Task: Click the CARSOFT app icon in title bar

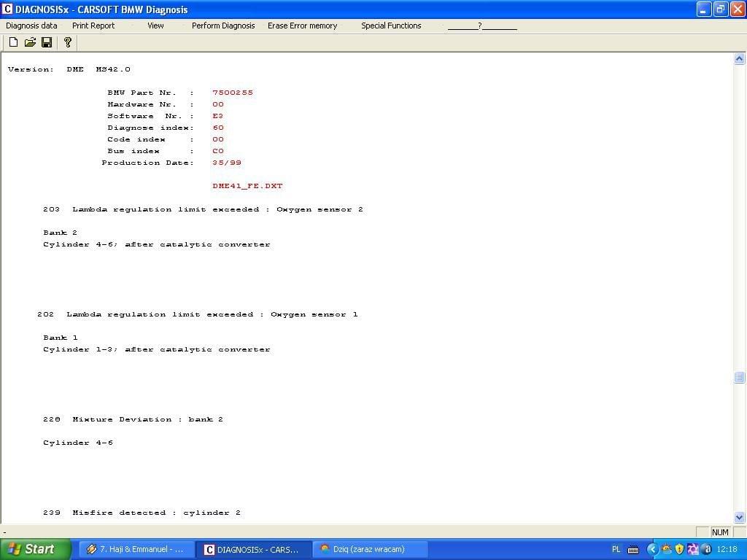Action: tap(7, 9)
